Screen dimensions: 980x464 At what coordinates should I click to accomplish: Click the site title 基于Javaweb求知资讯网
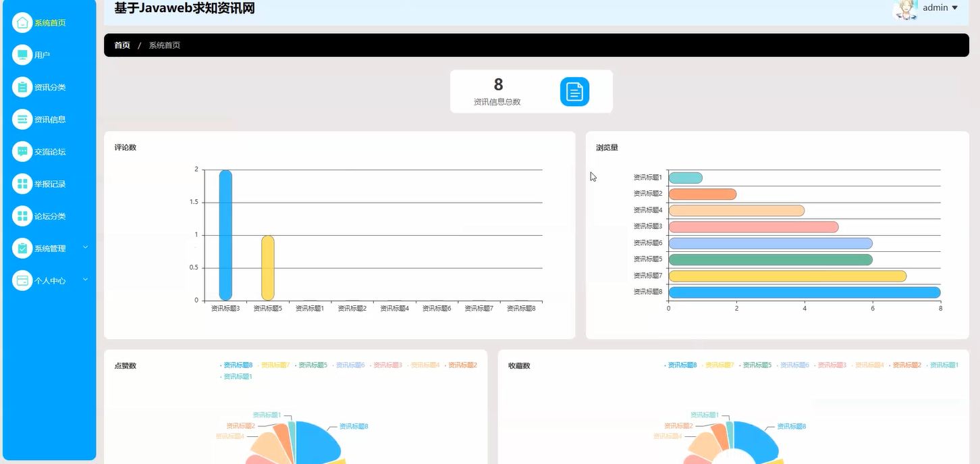coord(184,8)
